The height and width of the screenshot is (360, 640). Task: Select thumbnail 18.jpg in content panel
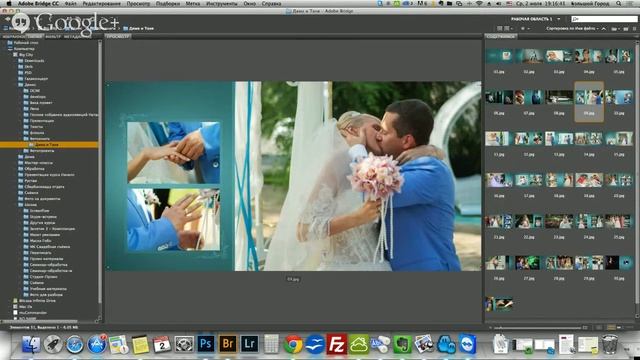coord(559,180)
